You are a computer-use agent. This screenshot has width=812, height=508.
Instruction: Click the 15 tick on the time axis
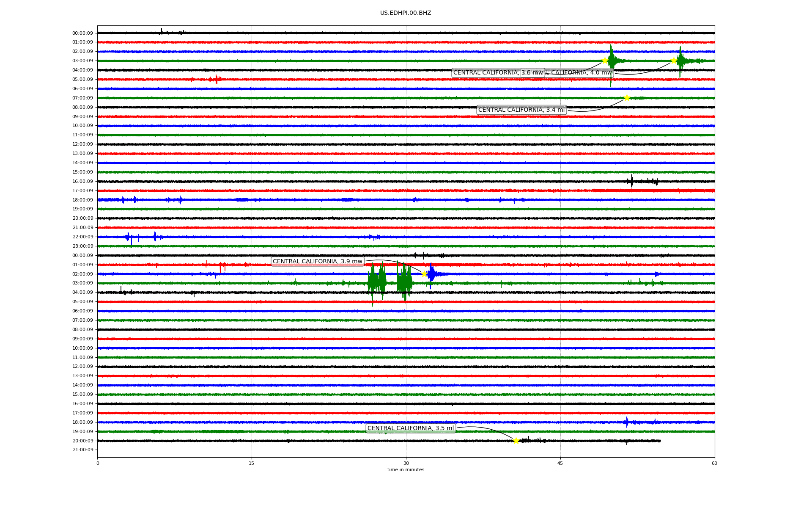pos(252,463)
